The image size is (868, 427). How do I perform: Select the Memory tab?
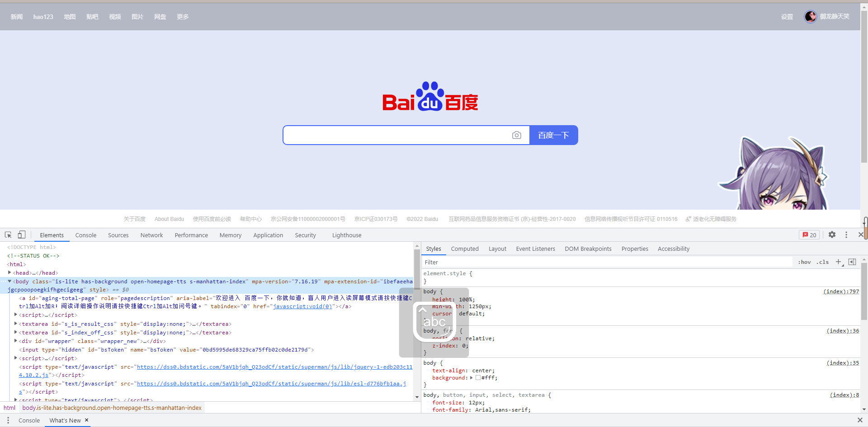[x=231, y=235]
